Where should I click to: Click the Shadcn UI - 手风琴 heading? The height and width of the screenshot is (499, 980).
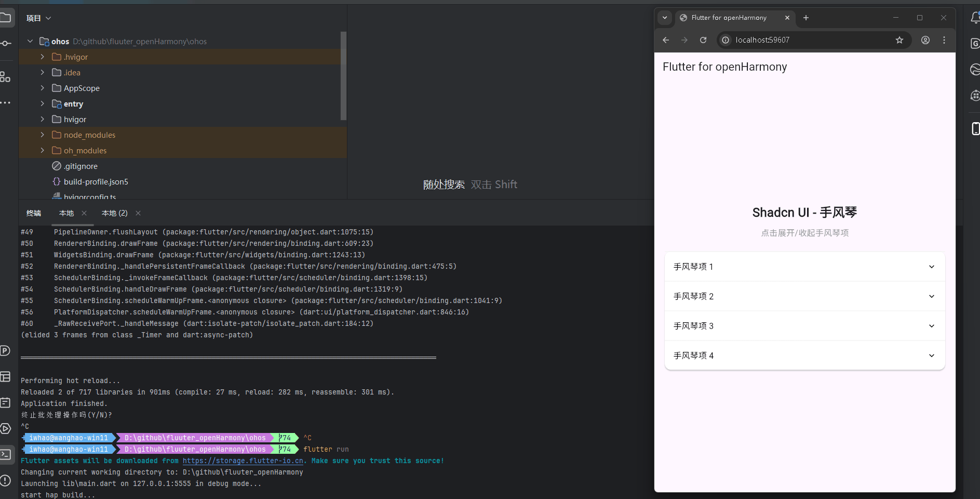804,213
